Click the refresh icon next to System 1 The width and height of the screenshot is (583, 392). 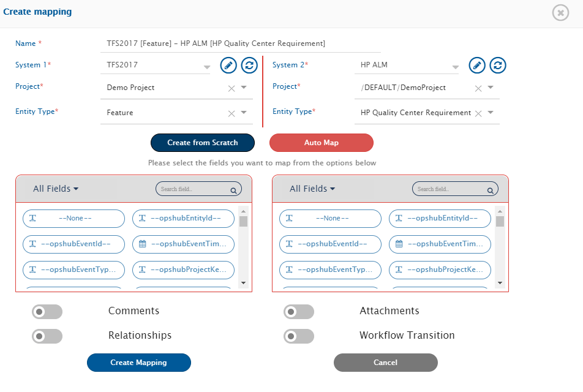click(x=249, y=65)
